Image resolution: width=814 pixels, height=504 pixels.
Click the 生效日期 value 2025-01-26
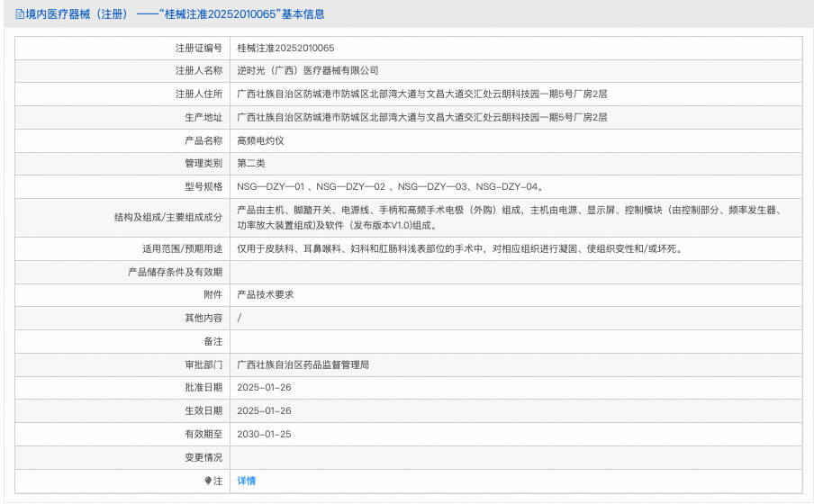point(264,411)
